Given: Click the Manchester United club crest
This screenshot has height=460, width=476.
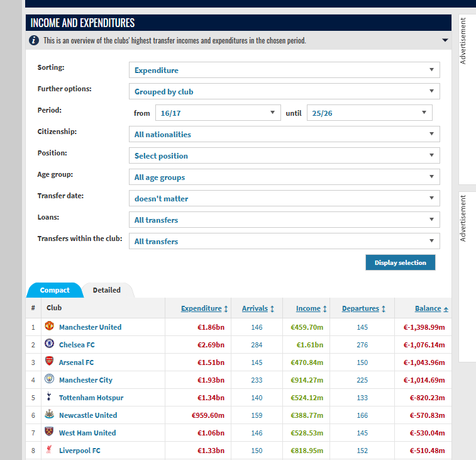Looking at the screenshot, I should (49, 326).
